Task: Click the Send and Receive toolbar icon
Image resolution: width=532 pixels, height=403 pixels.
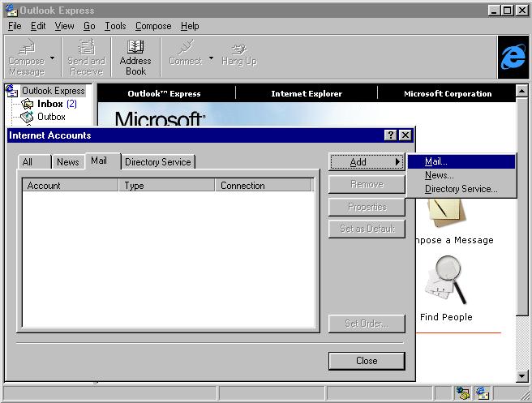Action: tap(86, 57)
